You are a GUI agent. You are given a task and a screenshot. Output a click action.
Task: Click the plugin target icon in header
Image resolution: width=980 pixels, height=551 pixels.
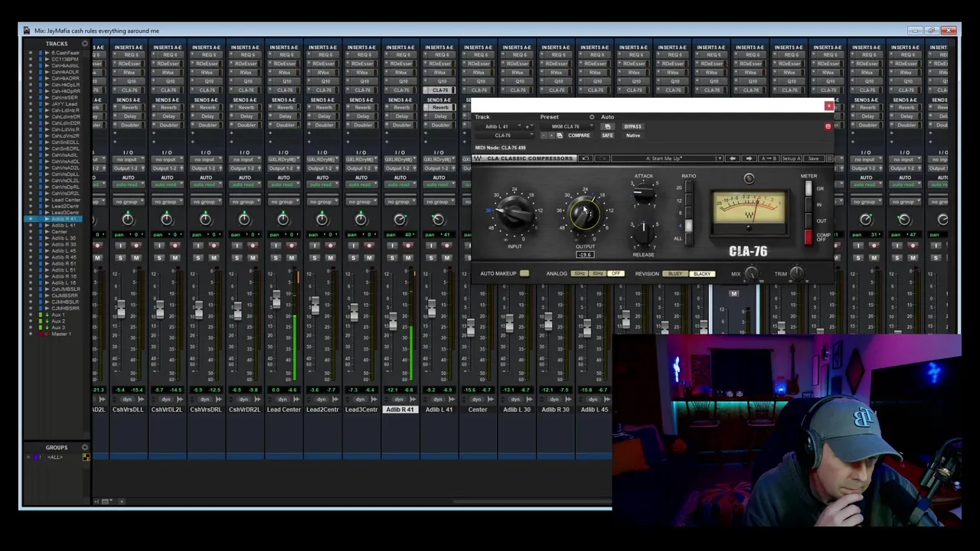tap(828, 126)
